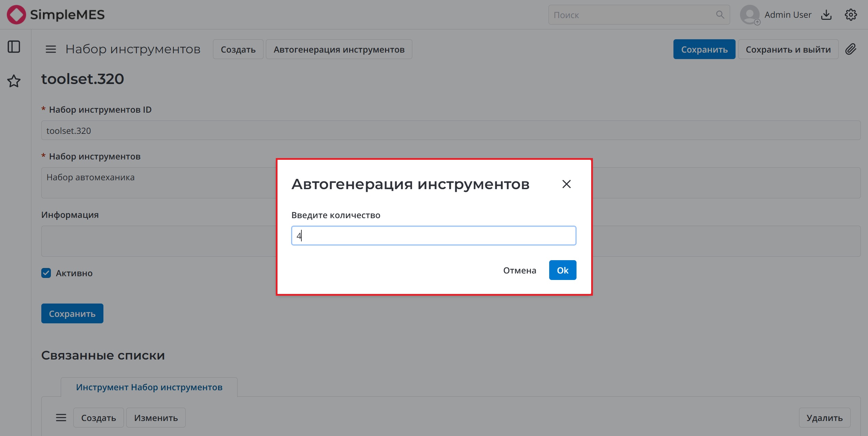Screen dimensions: 868x436
Task: Click the SimpleMES logo
Action: (55, 14)
